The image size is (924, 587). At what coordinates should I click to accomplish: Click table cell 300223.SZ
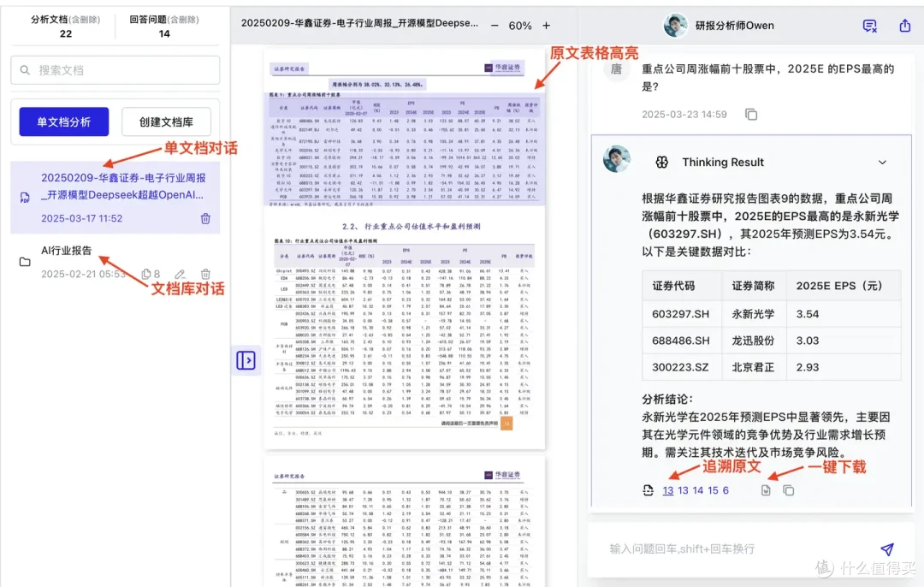coord(680,367)
